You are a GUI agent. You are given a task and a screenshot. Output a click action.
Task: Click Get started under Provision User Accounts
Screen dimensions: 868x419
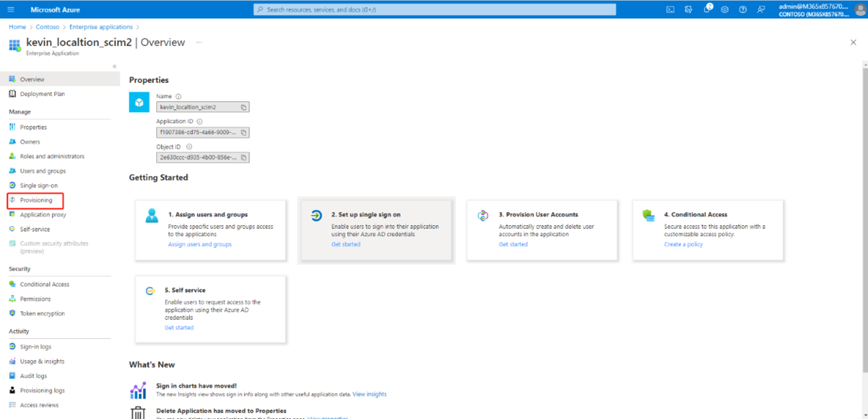[x=513, y=244]
